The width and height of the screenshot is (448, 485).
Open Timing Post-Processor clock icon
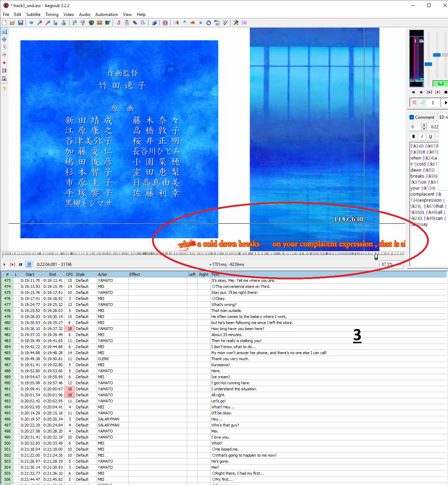click(x=209, y=23)
